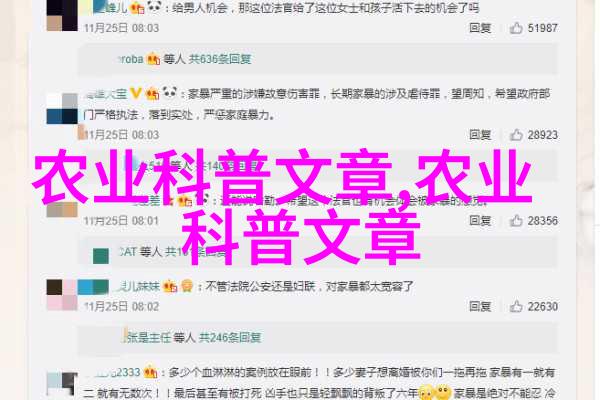
Task: Click 回复 beside the 22630 like count
Action: tap(480, 306)
